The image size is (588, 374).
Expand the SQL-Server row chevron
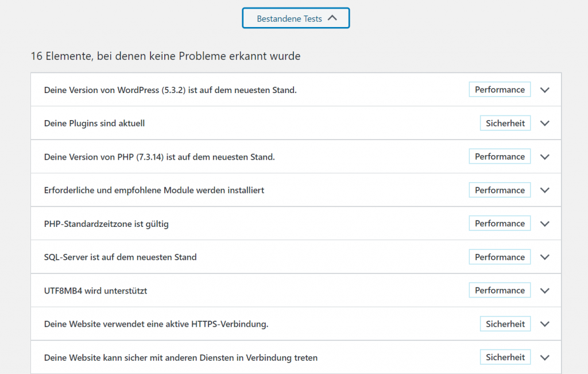point(545,257)
